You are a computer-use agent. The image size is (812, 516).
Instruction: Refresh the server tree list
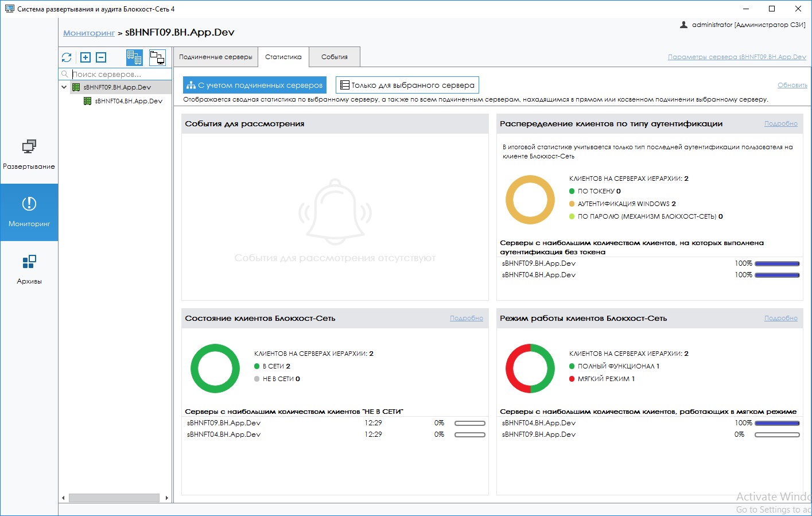click(x=67, y=57)
